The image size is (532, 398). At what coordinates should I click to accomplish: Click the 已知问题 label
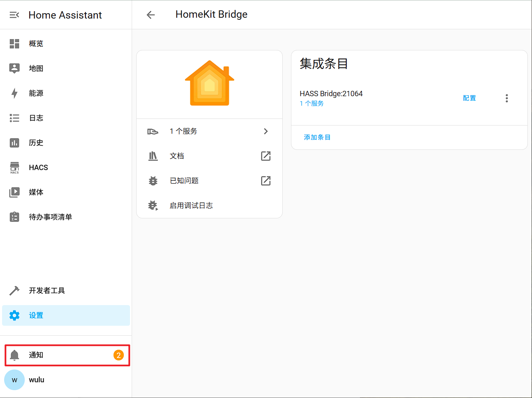tap(184, 181)
